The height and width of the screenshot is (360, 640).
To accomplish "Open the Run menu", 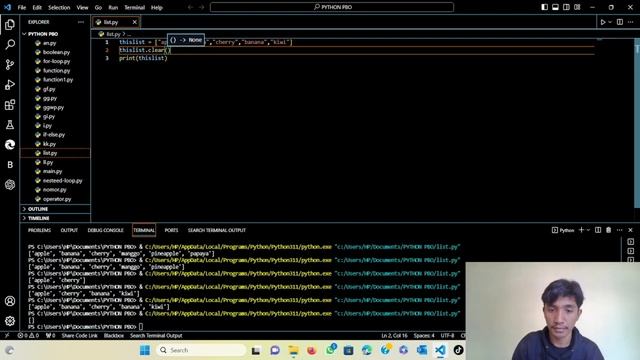I will pyautogui.click(x=113, y=7).
